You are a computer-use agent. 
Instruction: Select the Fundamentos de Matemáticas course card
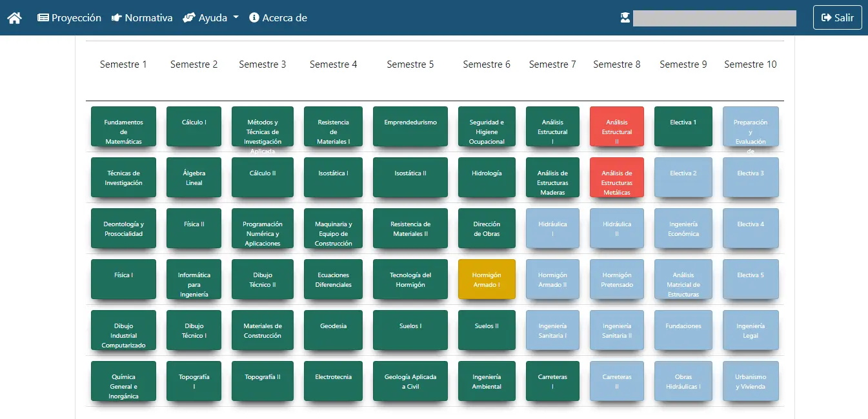click(123, 126)
